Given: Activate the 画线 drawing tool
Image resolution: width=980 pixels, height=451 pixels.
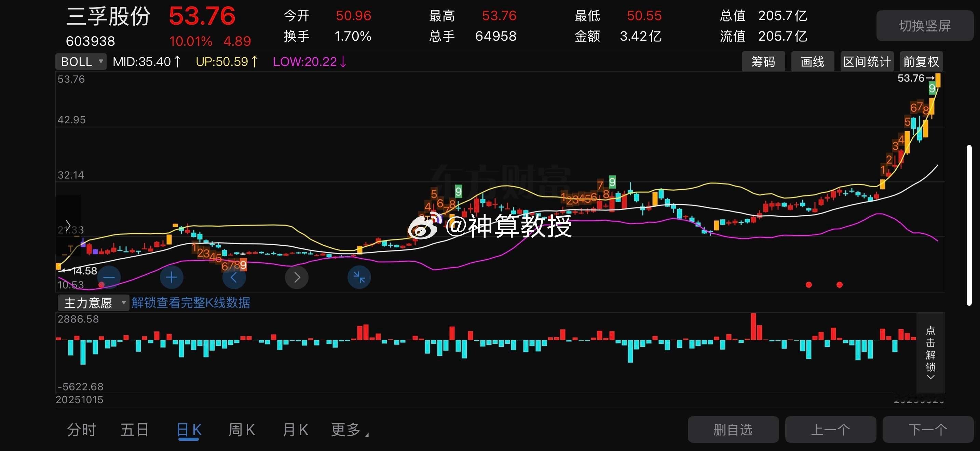Looking at the screenshot, I should (813, 61).
